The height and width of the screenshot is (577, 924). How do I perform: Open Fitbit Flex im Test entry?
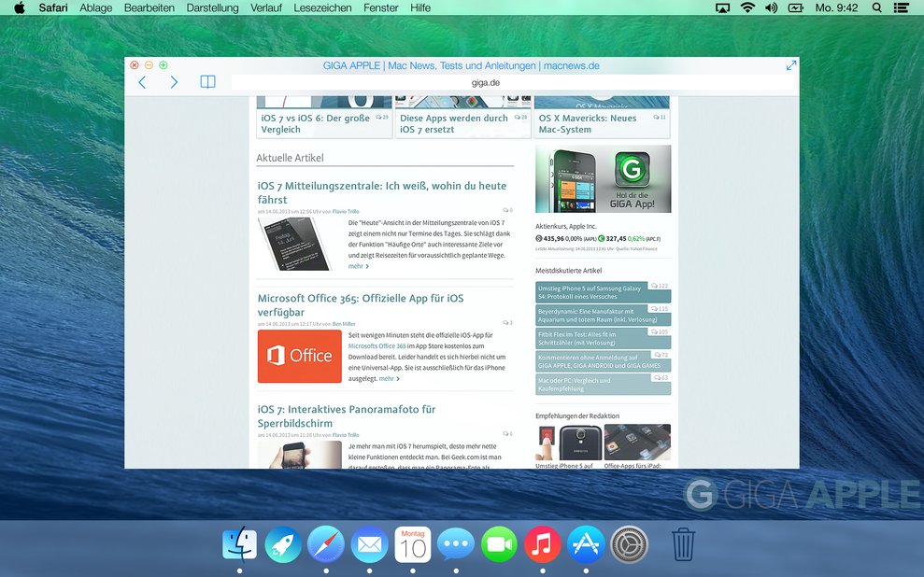(x=603, y=338)
